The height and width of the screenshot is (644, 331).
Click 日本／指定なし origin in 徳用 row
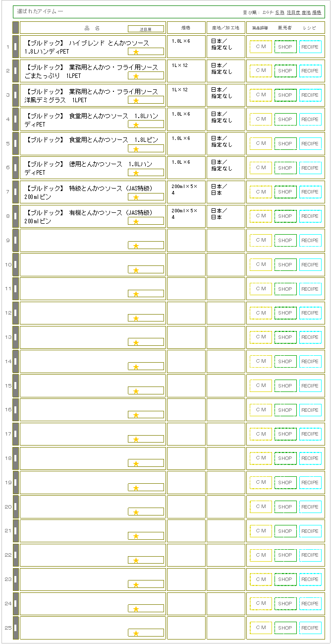tap(221, 165)
